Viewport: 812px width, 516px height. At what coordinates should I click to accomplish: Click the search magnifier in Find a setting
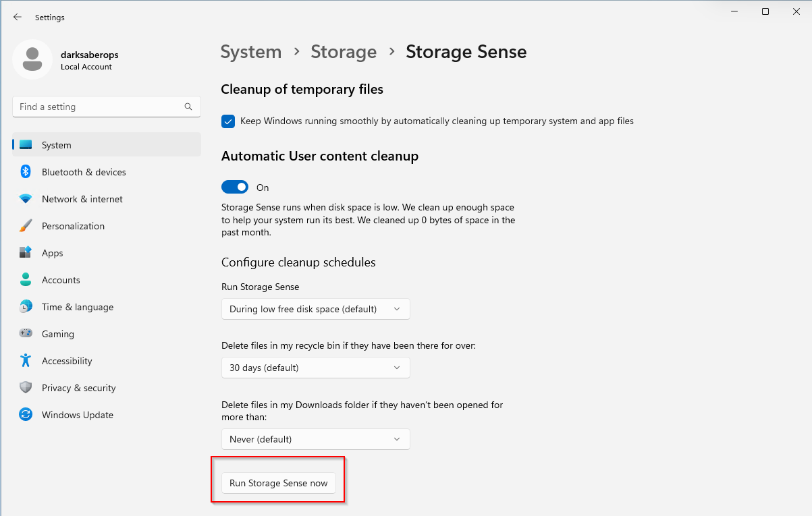[188, 107]
